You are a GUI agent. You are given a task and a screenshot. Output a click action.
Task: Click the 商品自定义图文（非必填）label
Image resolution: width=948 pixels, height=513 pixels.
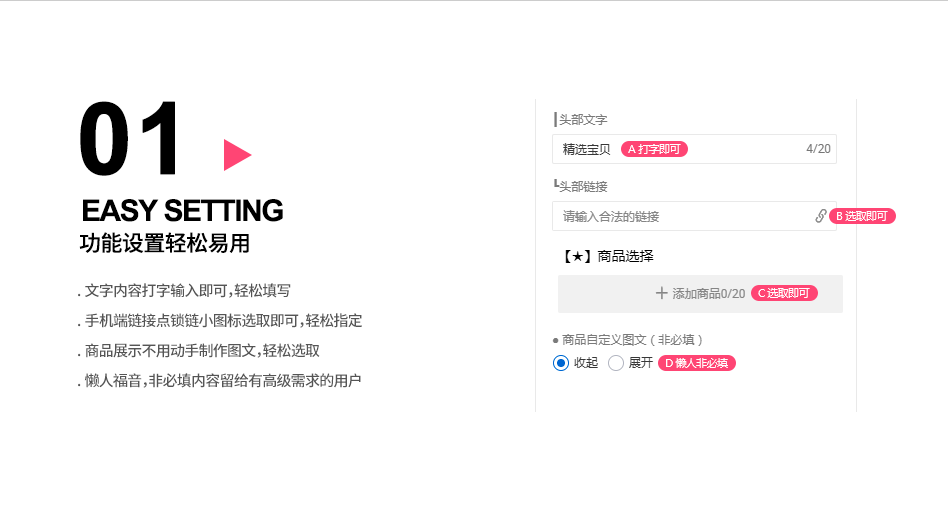click(632, 340)
